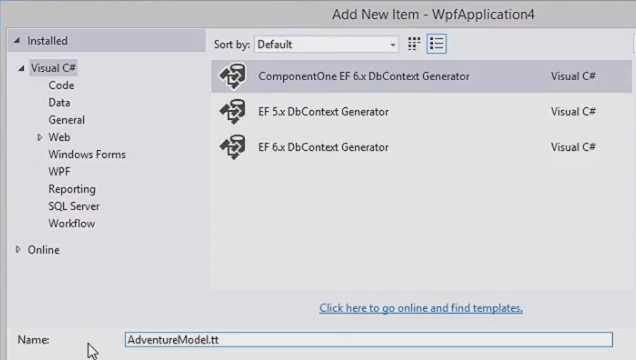Select the WPF category

(59, 171)
